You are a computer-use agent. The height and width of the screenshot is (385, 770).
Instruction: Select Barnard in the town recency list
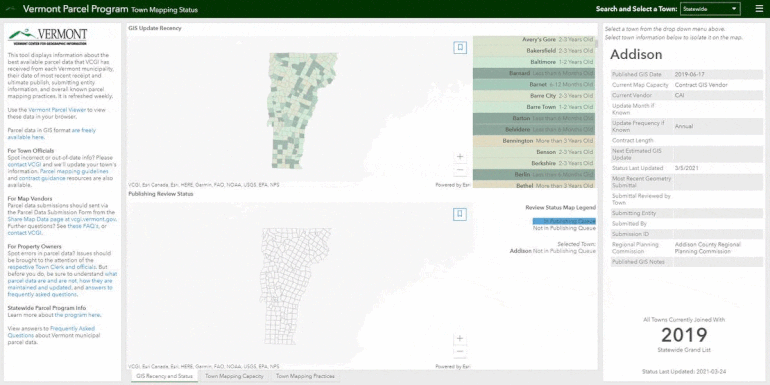click(534, 73)
